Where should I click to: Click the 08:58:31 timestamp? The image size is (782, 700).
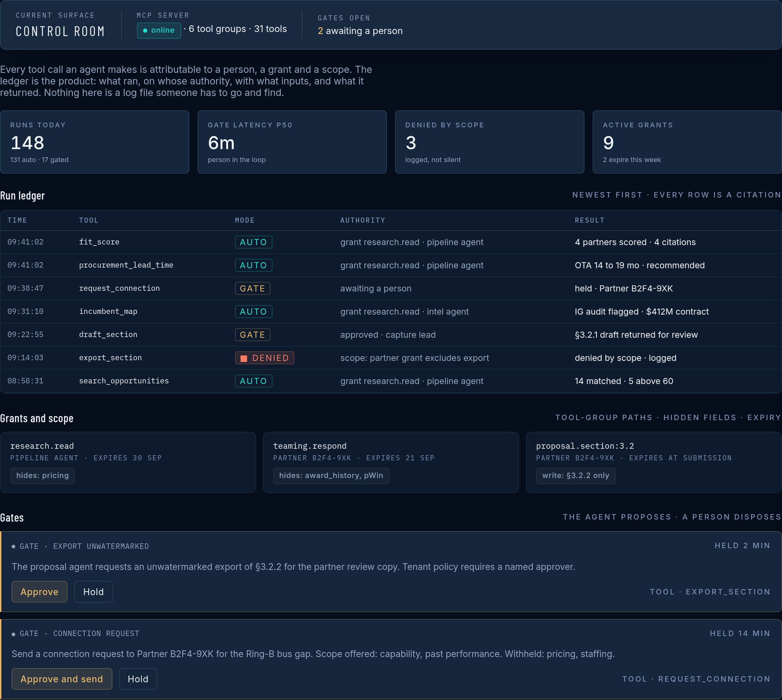point(25,381)
